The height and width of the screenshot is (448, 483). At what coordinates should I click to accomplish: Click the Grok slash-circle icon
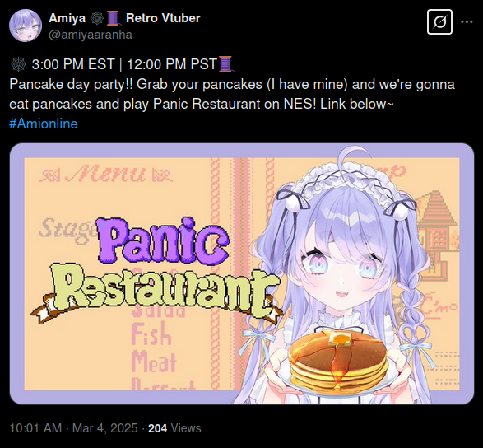click(x=439, y=22)
